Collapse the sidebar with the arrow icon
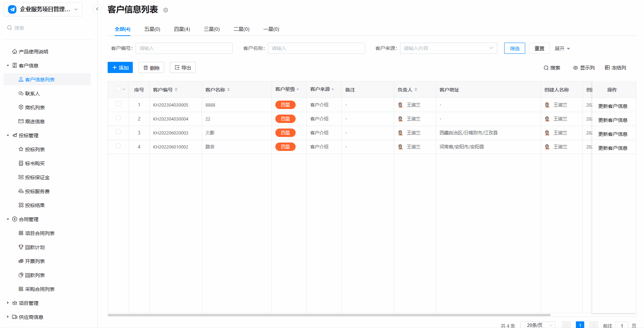Screen dimensions: 644x328 click(x=97, y=9)
